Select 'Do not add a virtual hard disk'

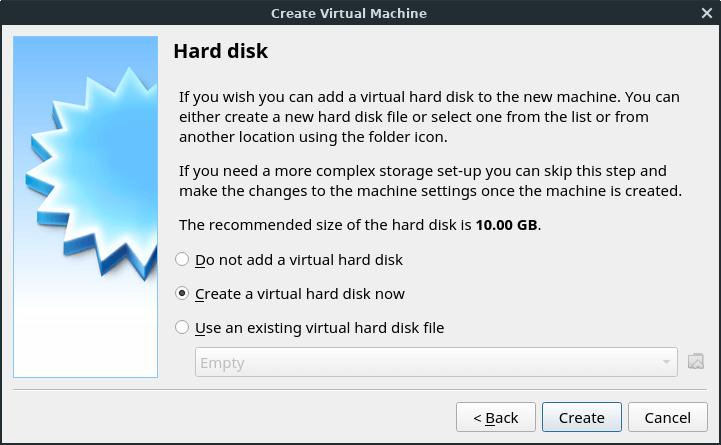pyautogui.click(x=182, y=260)
